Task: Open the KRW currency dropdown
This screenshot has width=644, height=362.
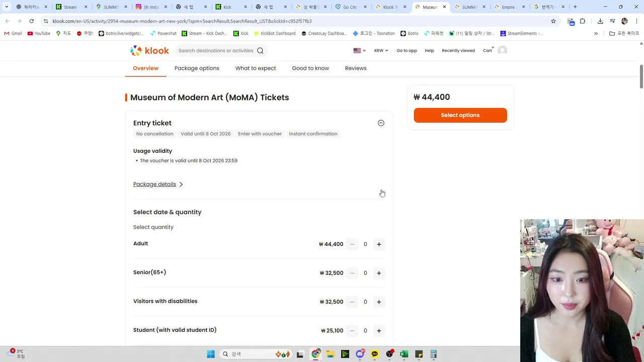Action: 381,50
